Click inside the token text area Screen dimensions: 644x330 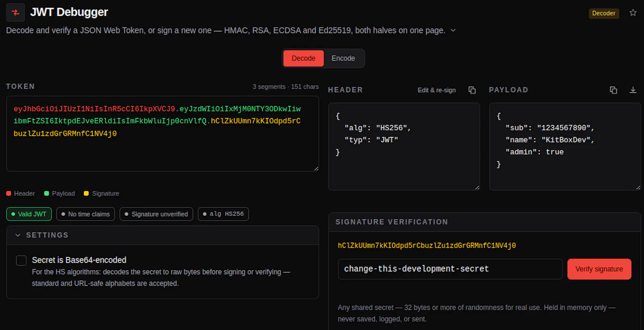163,133
